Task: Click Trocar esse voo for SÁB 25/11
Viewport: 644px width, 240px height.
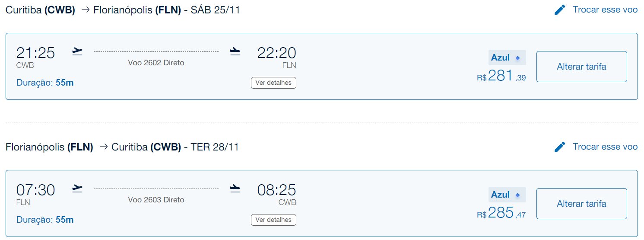Action: [x=605, y=10]
